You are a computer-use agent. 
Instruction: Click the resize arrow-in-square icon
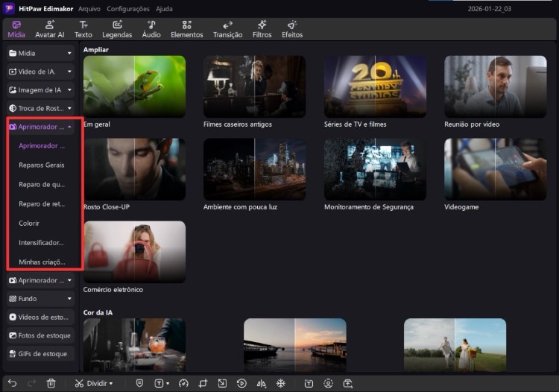pyautogui.click(x=222, y=384)
